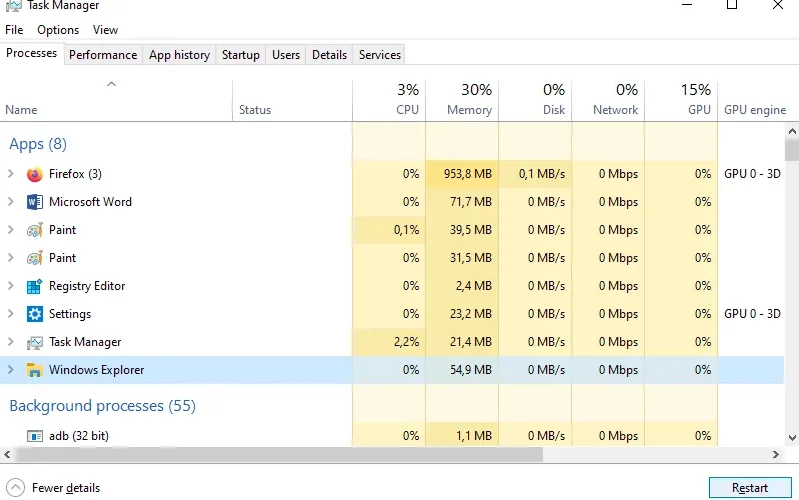Select the Windows Explorer row name

click(x=96, y=370)
